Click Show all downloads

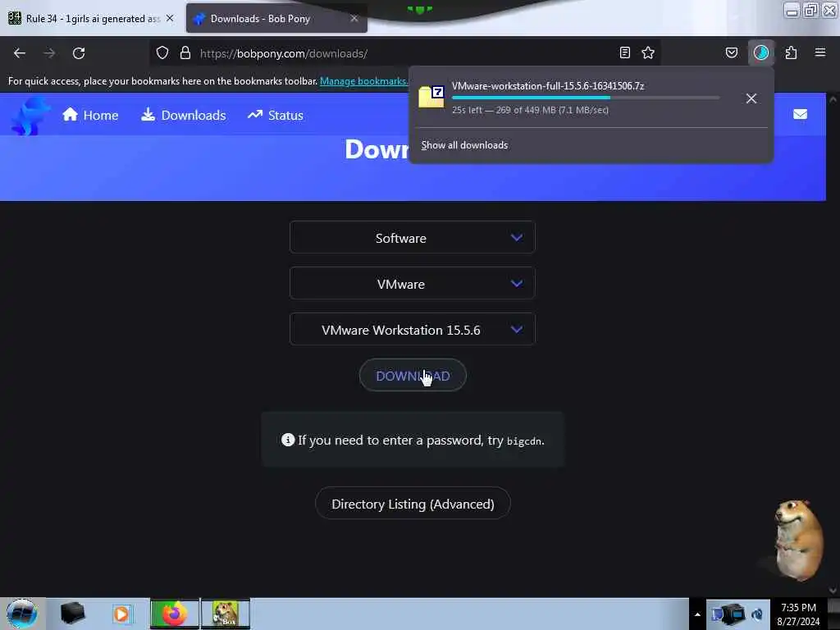pyautogui.click(x=464, y=145)
